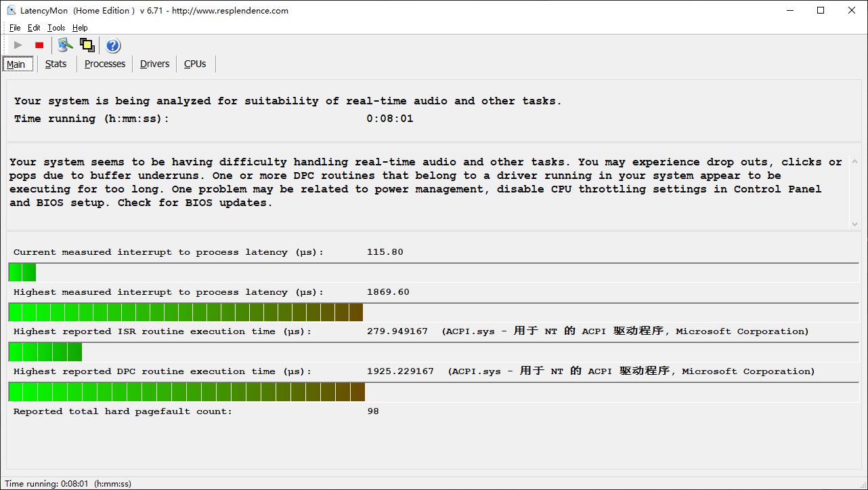Close the LatencyMon window
The image size is (868, 490).
(x=852, y=10)
